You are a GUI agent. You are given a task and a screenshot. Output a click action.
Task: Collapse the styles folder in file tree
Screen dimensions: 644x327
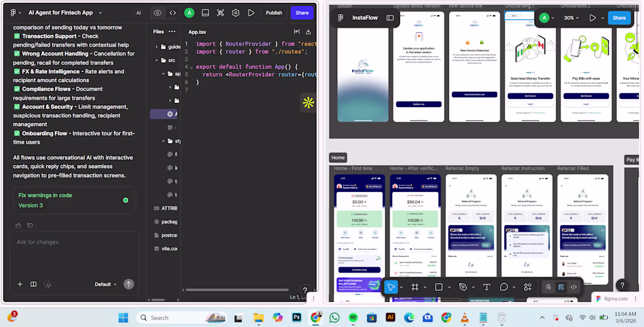tap(163, 141)
